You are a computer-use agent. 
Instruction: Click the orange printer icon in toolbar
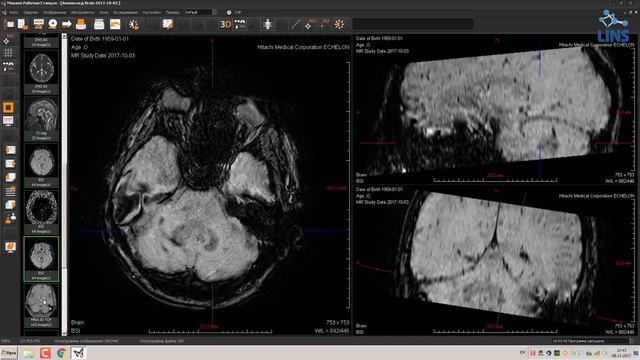81,24
